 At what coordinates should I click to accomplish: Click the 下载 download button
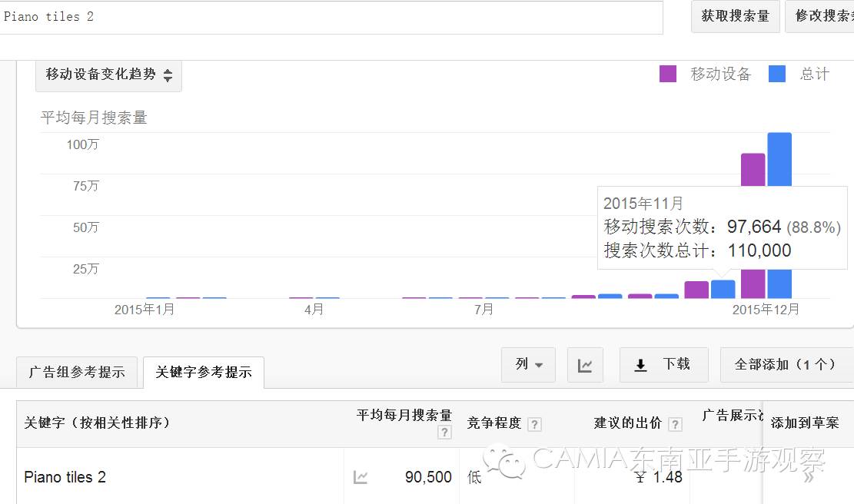pyautogui.click(x=664, y=365)
